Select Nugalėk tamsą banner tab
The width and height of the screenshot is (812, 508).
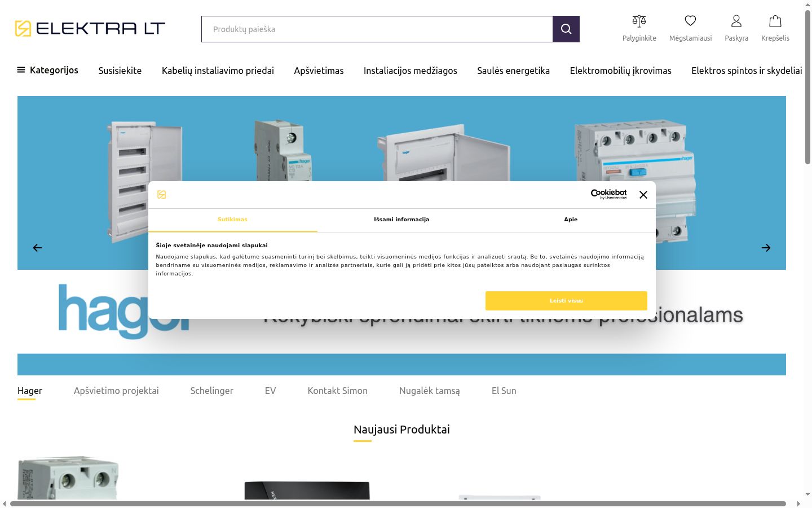(x=430, y=391)
